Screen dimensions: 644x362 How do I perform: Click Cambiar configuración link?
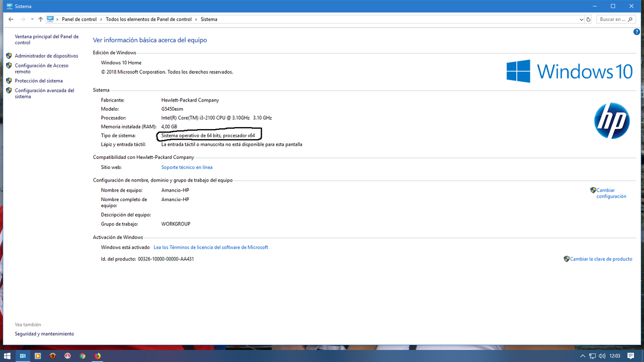611,194
